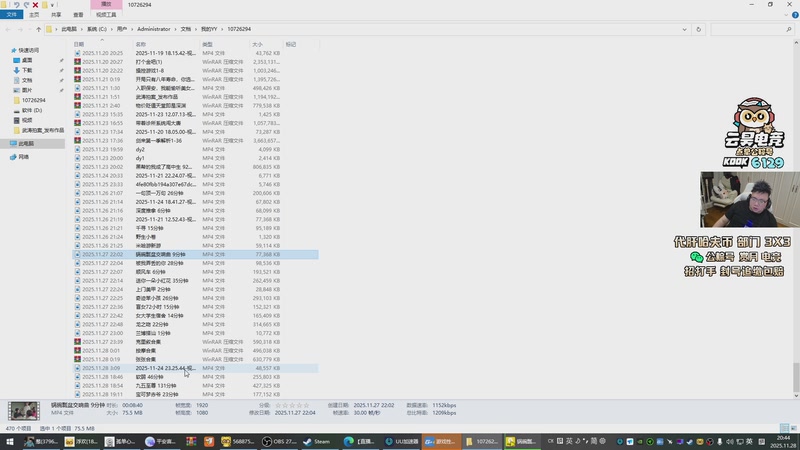Click the 系统 (C:) breadcrumb segment

click(x=96, y=30)
